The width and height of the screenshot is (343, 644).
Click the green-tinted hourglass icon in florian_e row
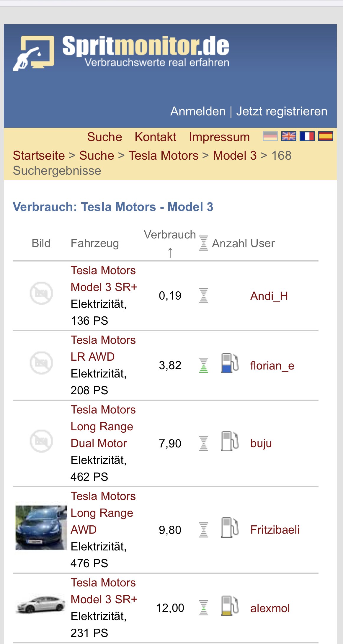click(204, 365)
